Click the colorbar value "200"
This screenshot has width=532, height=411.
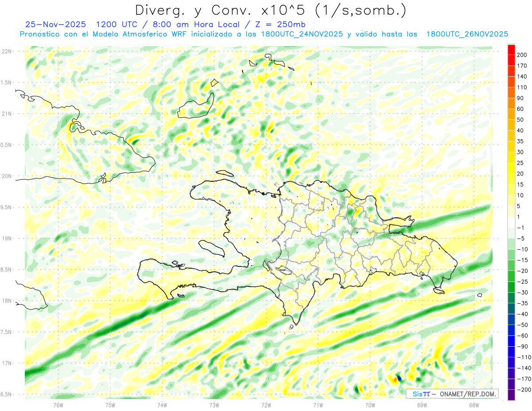point(523,55)
